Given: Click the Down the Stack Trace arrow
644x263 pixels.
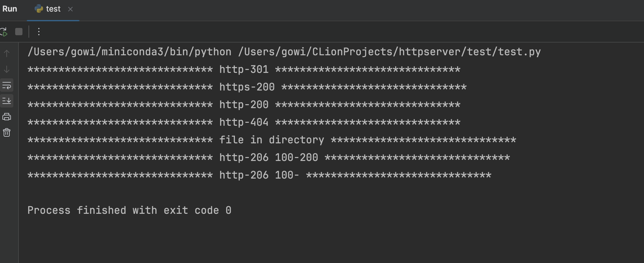Looking at the screenshot, I should pos(7,70).
